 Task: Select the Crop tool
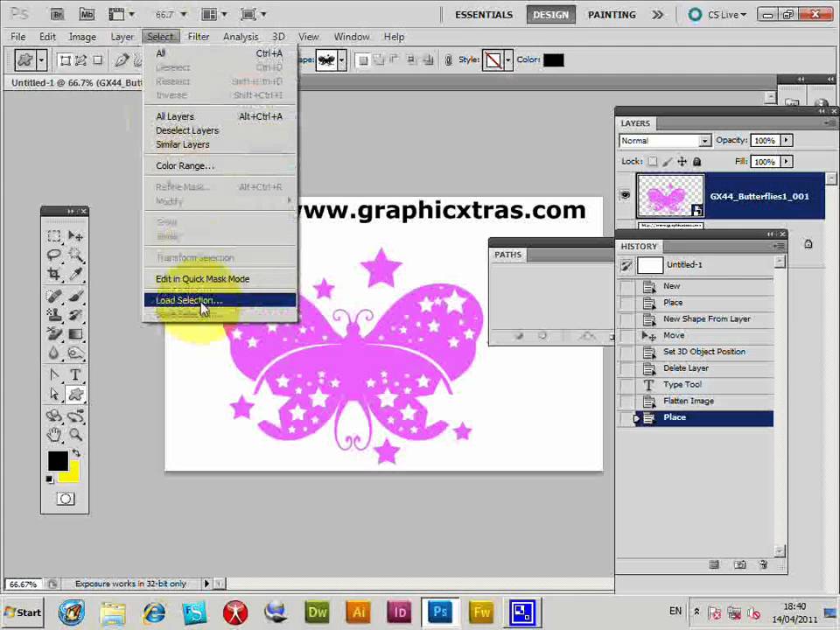[x=54, y=274]
